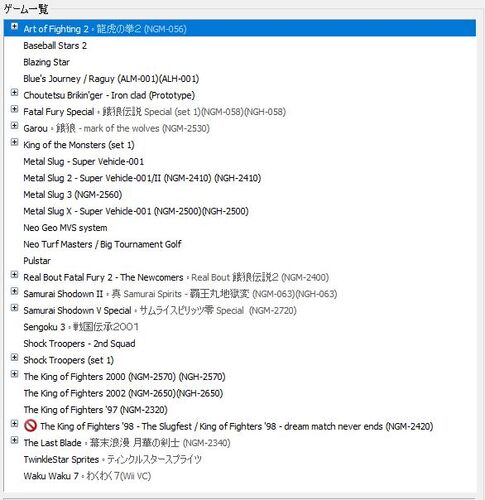Select The King of Fighters 2000 (NGM-2570)
Viewport: 485px width, 500px height.
coord(124,377)
